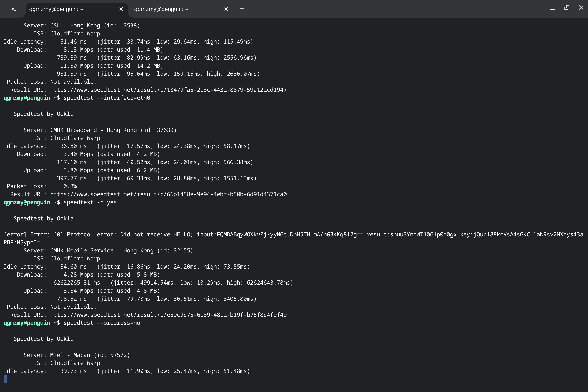This screenshot has width=588, height=392.
Task: Click the 62622065.31 ms latency value
Action: 77,283
